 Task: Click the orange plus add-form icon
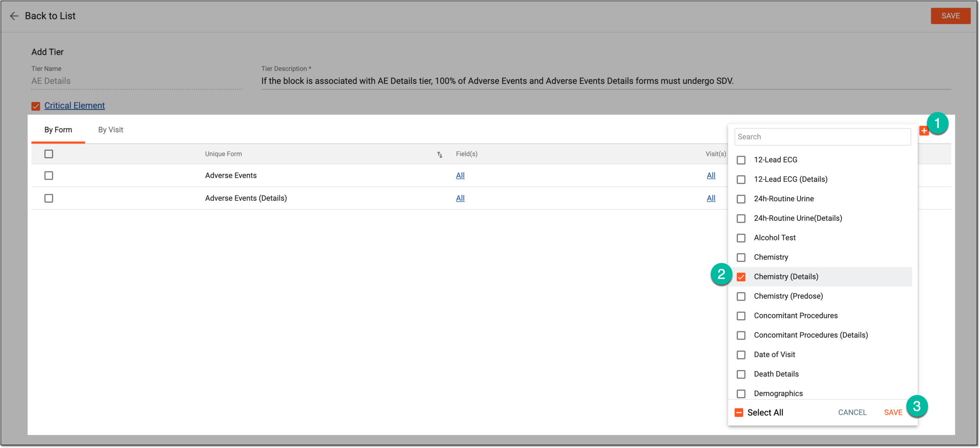point(924,131)
